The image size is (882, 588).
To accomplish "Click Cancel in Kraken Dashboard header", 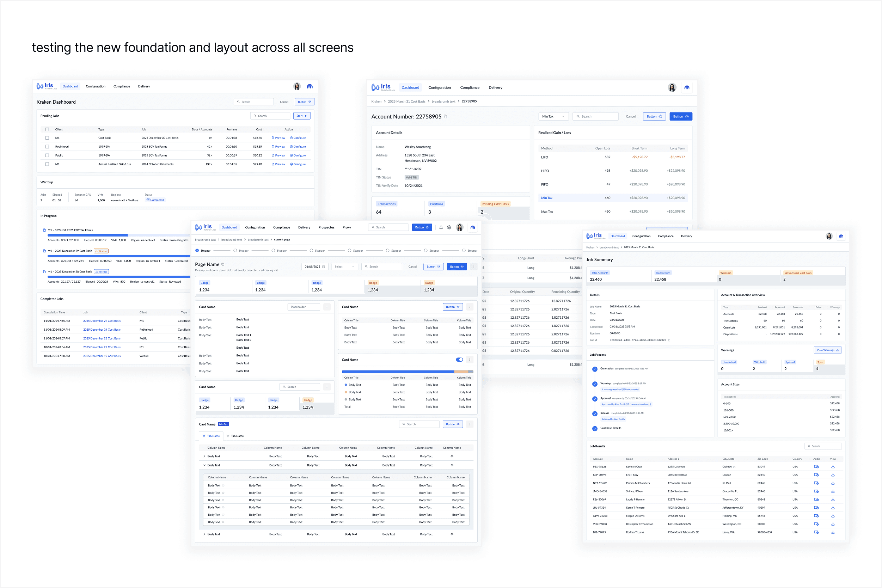I will coord(284,102).
